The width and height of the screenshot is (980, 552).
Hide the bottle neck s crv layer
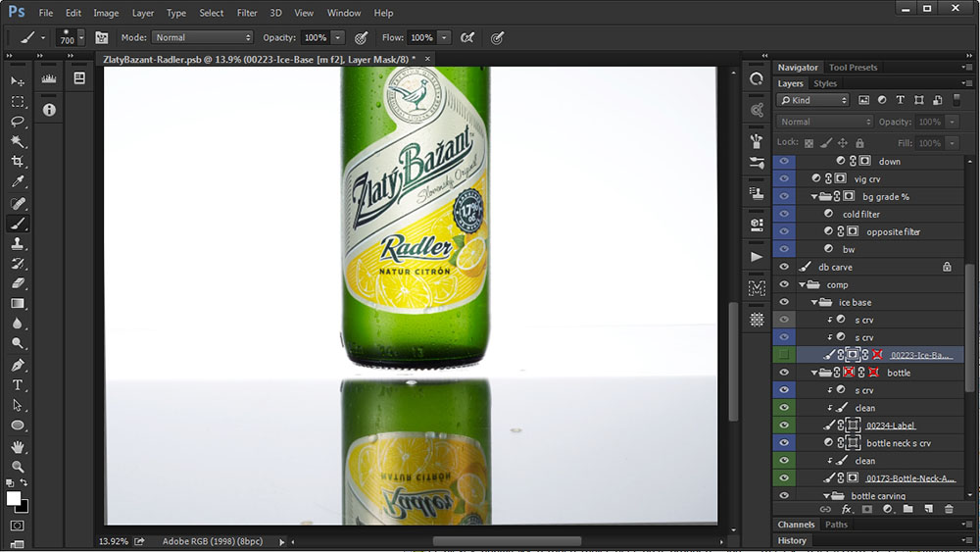(784, 442)
